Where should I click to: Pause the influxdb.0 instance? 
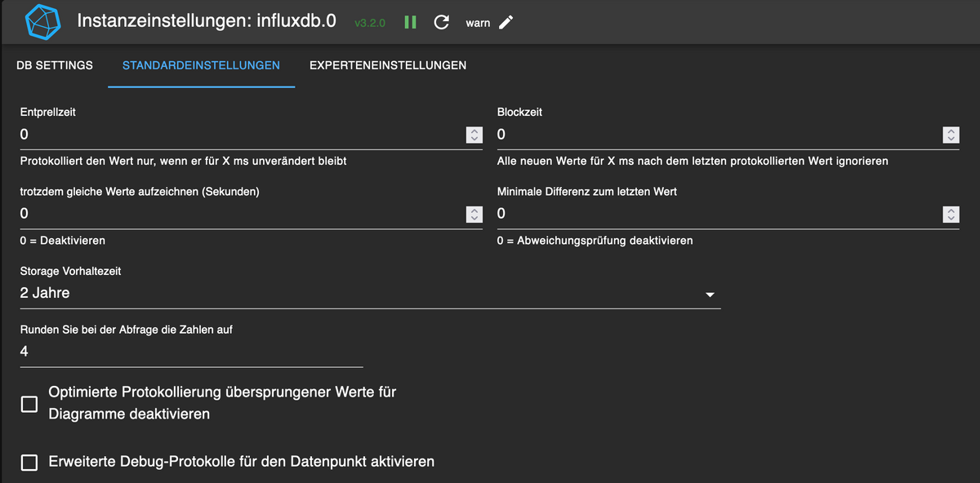pyautogui.click(x=411, y=23)
